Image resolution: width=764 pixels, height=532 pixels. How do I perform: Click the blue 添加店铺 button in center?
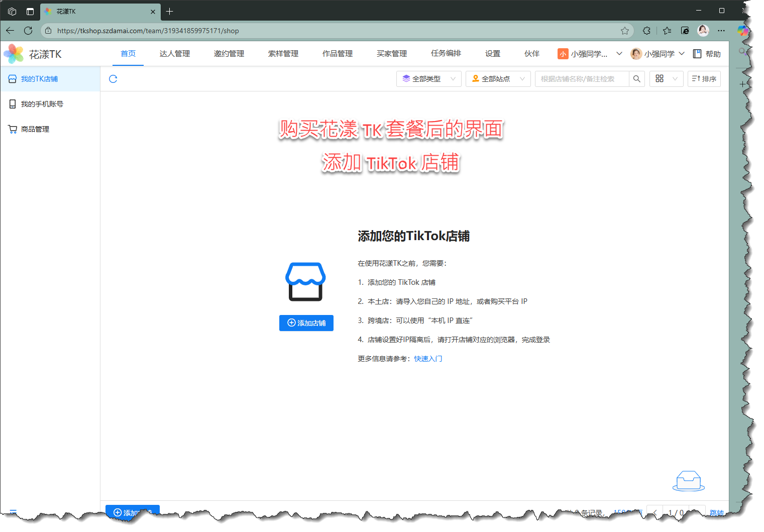306,323
